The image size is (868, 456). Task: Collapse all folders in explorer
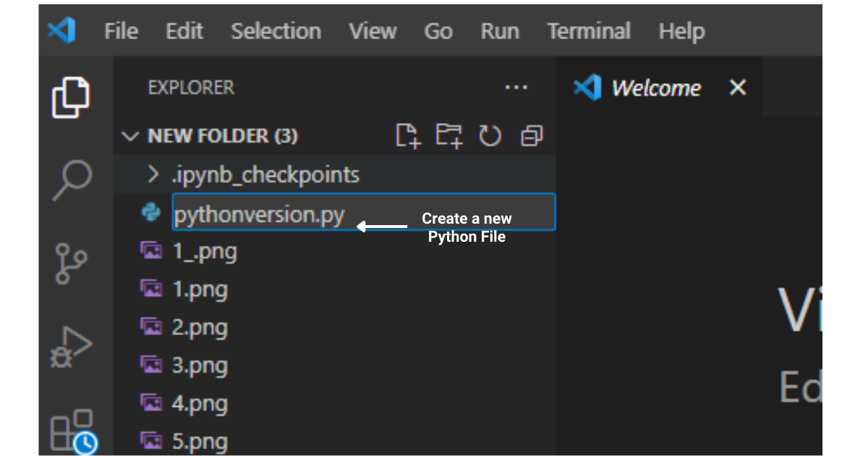532,135
